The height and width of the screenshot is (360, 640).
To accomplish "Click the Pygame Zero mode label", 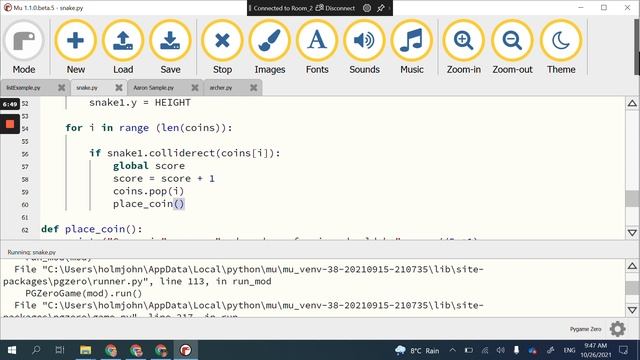I will pyautogui.click(x=585, y=329).
